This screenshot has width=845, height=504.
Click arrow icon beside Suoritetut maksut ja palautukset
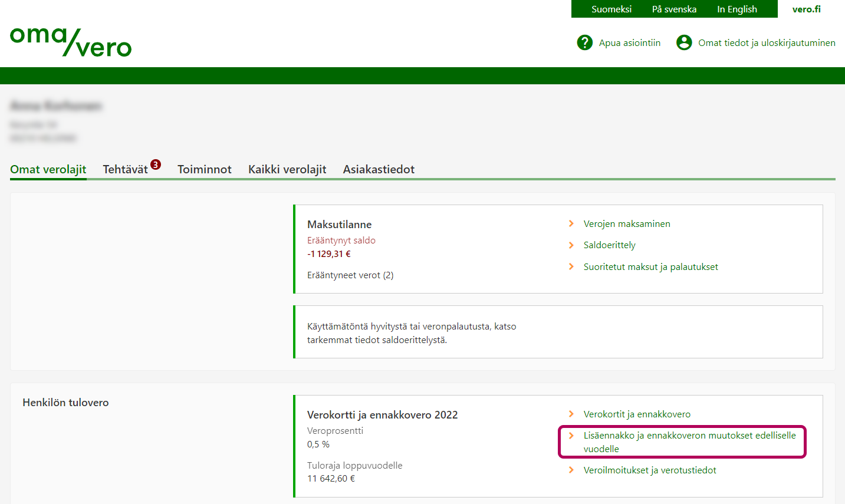tap(571, 266)
